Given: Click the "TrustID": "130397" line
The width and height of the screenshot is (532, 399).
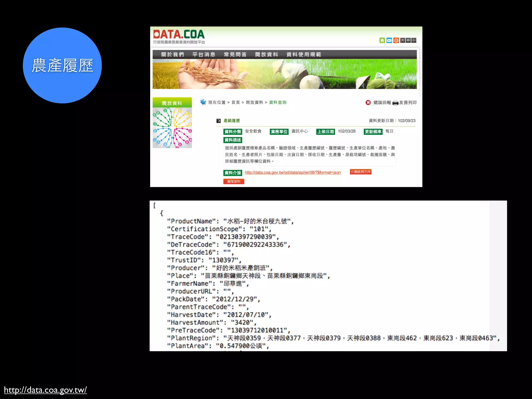Looking at the screenshot, I should click(204, 260).
